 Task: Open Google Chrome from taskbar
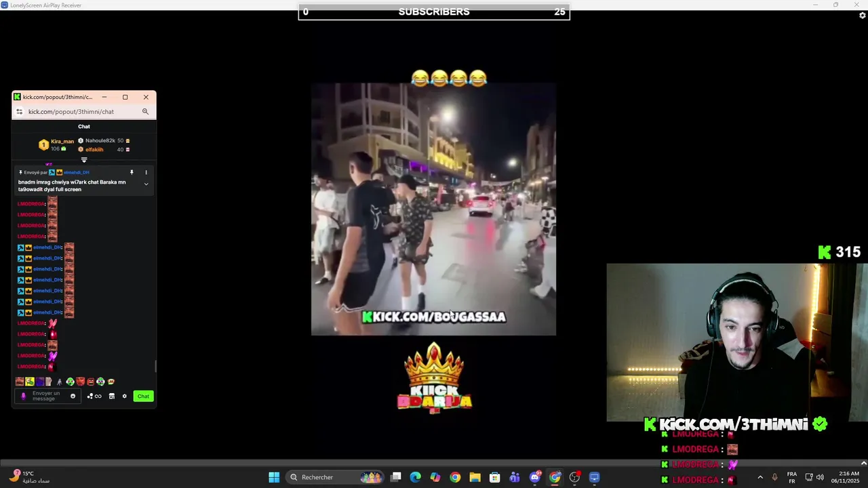[455, 477]
